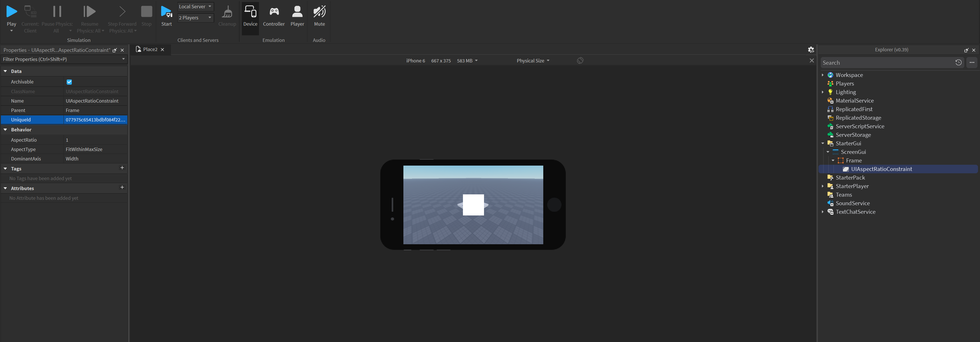The image size is (980, 342).
Task: Open the Local Server dropdown
Action: [x=195, y=6]
